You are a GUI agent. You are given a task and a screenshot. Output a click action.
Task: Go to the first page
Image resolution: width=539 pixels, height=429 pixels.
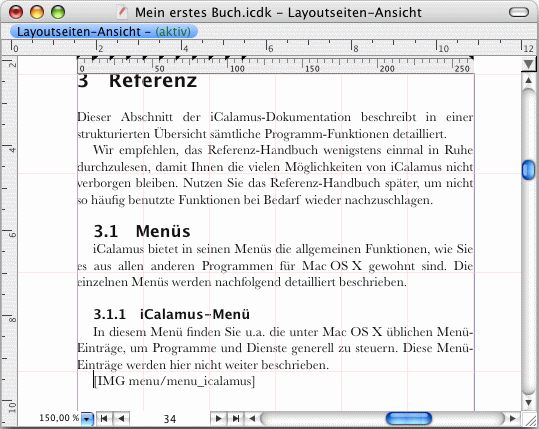[x=104, y=418]
